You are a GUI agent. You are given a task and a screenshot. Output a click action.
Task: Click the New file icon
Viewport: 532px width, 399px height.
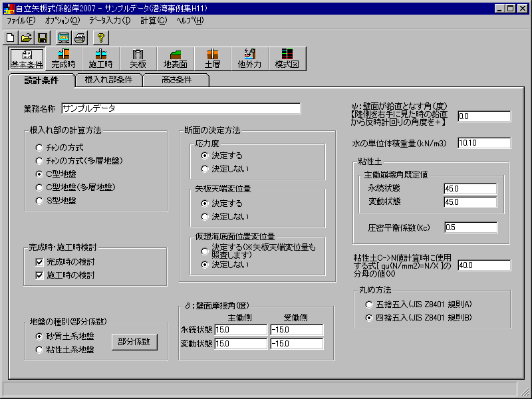[x=11, y=38]
